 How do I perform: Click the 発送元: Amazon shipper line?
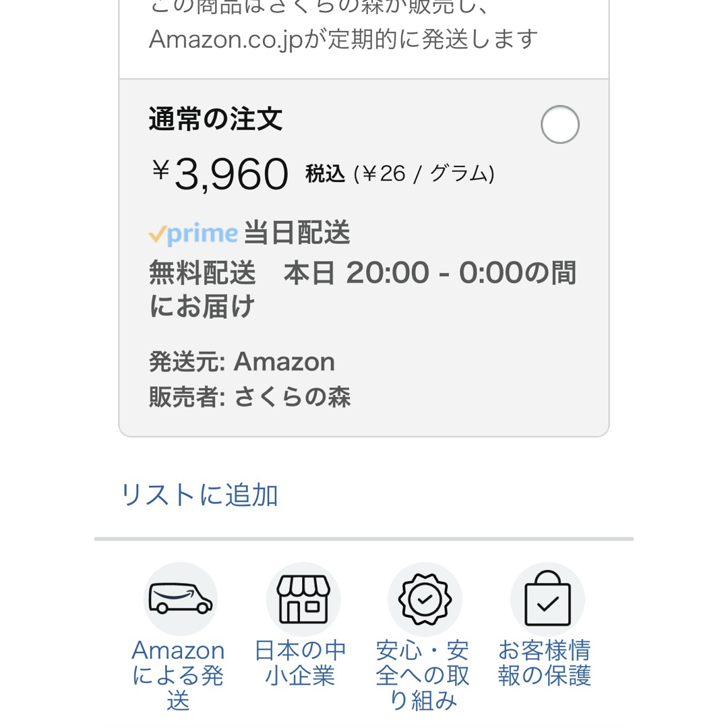click(x=242, y=362)
